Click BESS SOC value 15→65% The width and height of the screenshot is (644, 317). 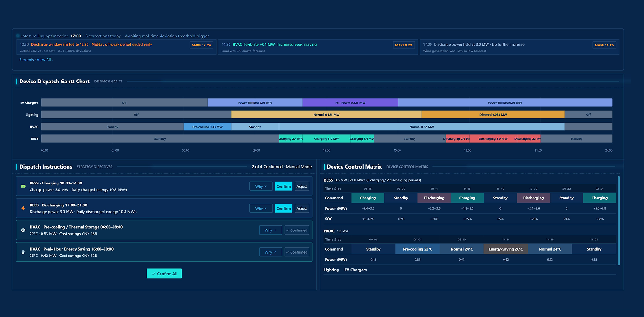[368, 219]
